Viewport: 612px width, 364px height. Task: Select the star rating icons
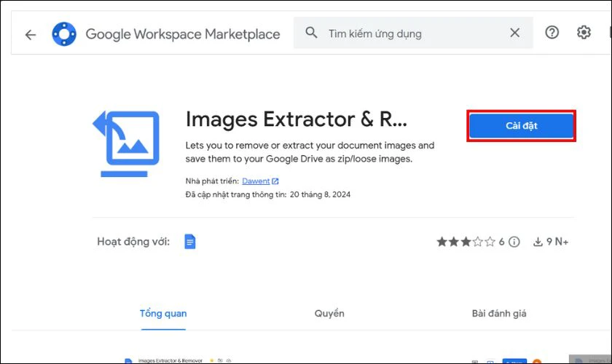(466, 242)
